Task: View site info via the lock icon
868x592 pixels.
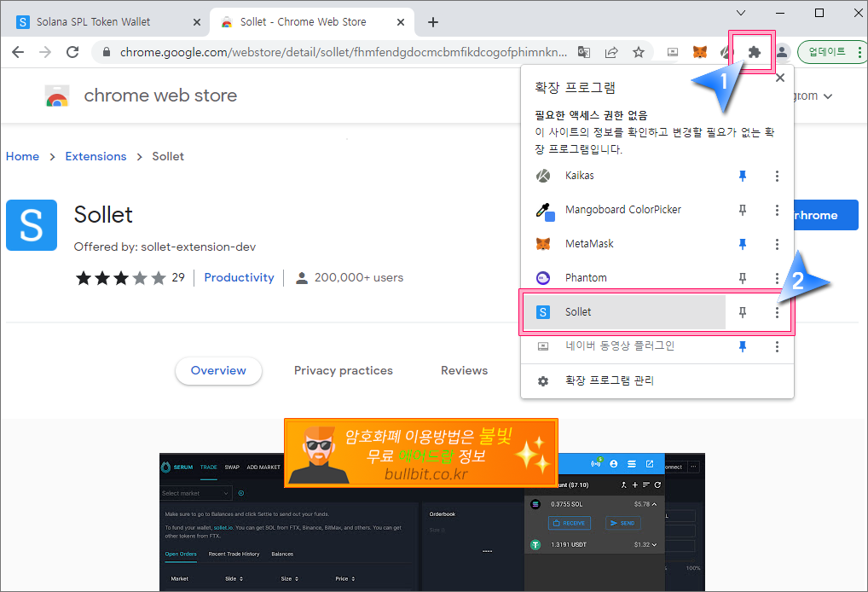Action: tap(107, 52)
